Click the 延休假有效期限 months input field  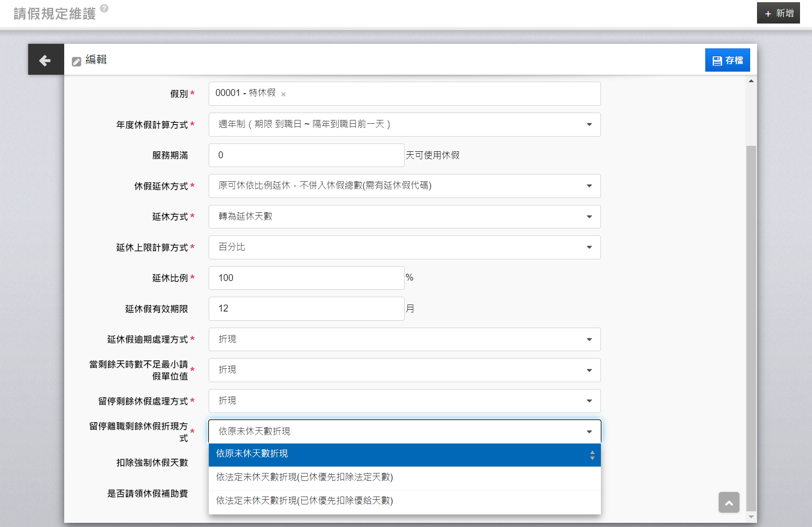pyautogui.click(x=306, y=309)
